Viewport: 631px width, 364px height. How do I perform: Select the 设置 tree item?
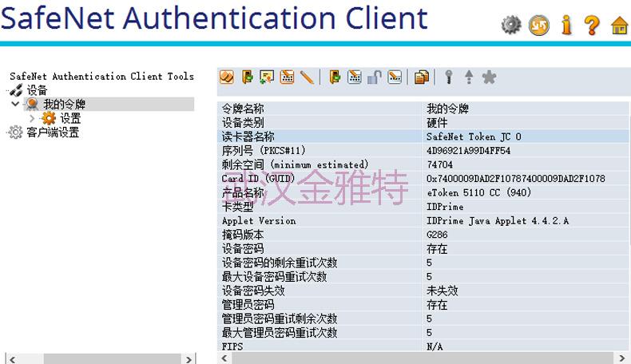pyautogui.click(x=70, y=118)
